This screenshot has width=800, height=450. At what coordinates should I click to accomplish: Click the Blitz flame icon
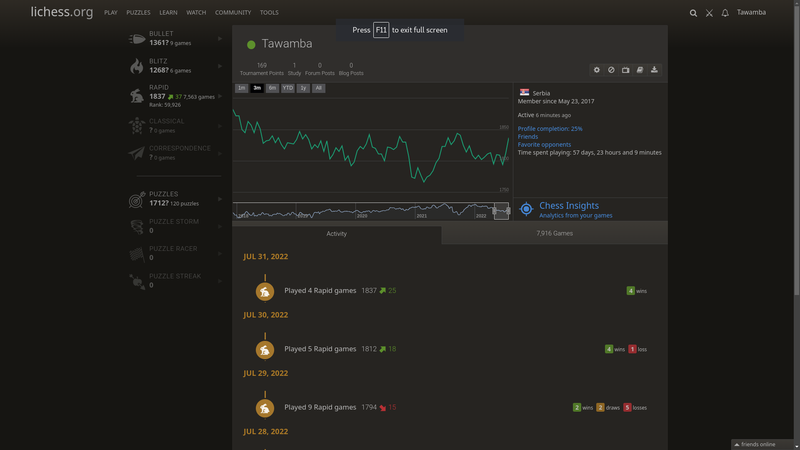coord(137,66)
